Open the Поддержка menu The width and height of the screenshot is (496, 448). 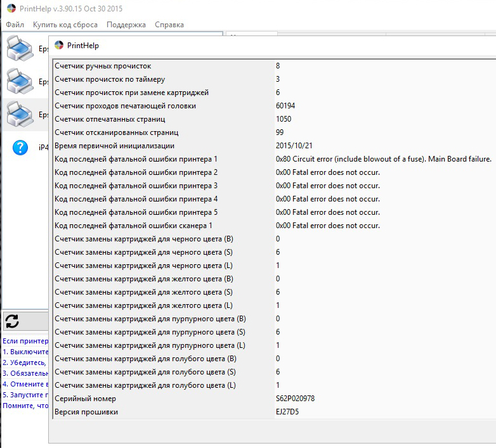point(126,25)
